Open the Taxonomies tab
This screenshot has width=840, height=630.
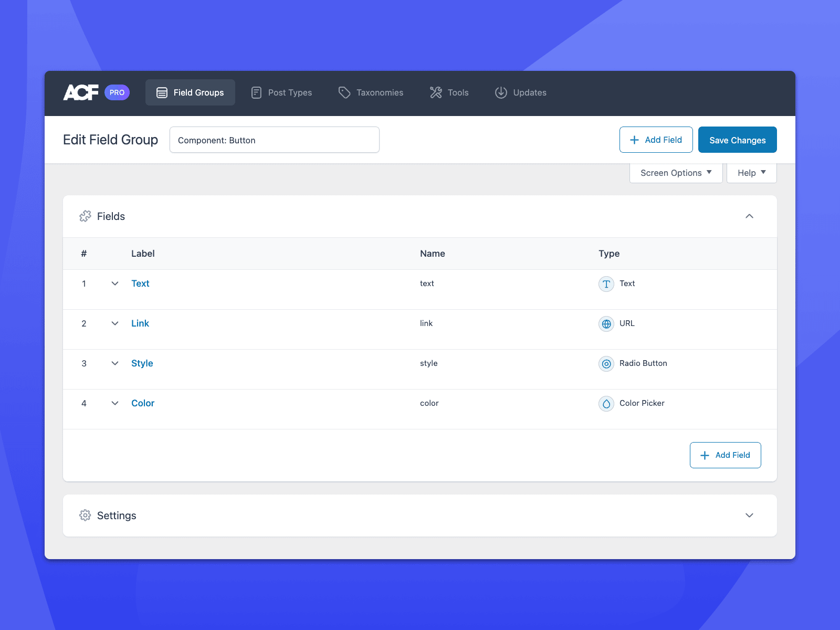pyautogui.click(x=371, y=92)
